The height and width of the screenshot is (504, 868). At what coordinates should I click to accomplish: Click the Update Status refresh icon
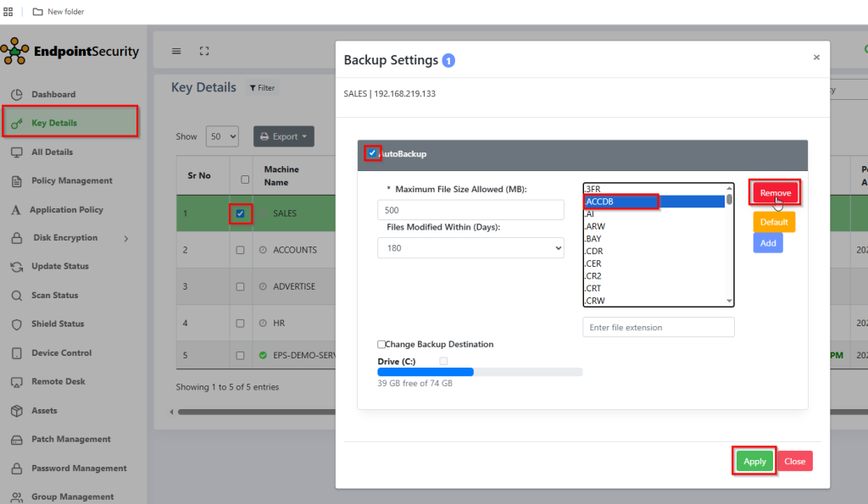coord(15,267)
